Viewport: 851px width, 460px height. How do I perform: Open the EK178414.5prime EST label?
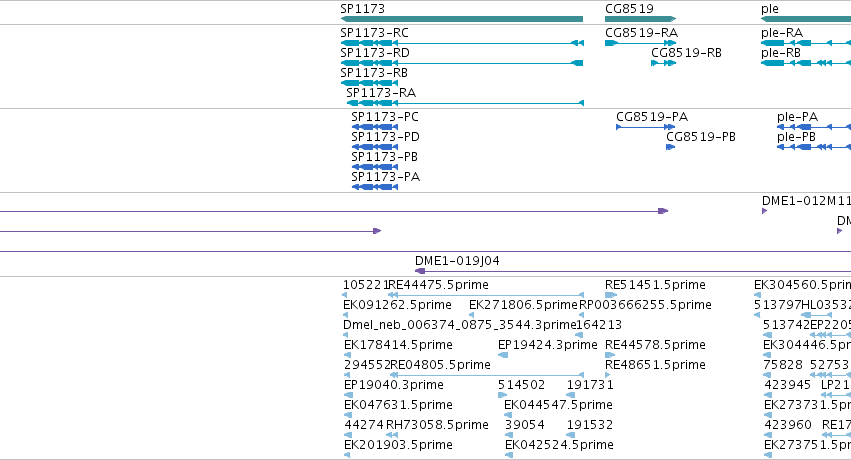[x=398, y=345]
